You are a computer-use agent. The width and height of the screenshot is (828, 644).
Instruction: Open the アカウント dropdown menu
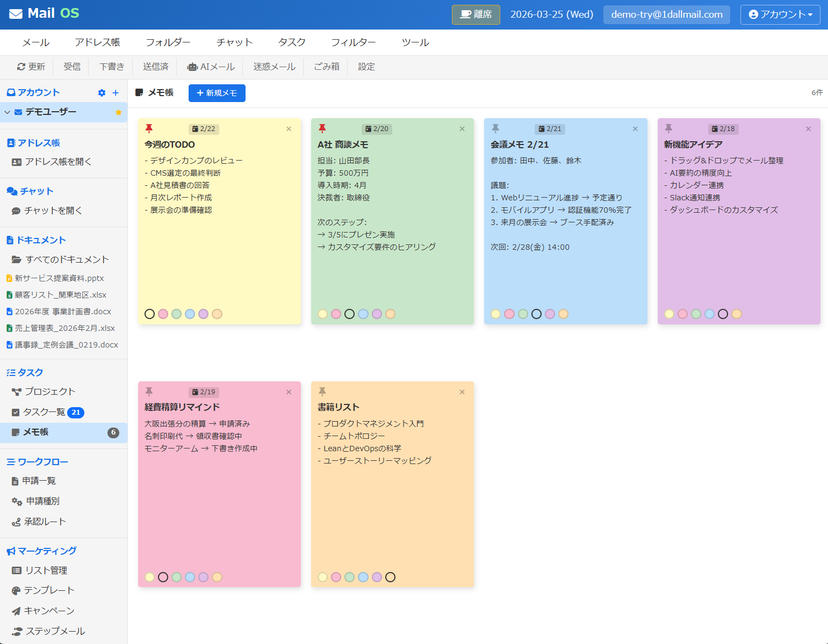click(780, 15)
